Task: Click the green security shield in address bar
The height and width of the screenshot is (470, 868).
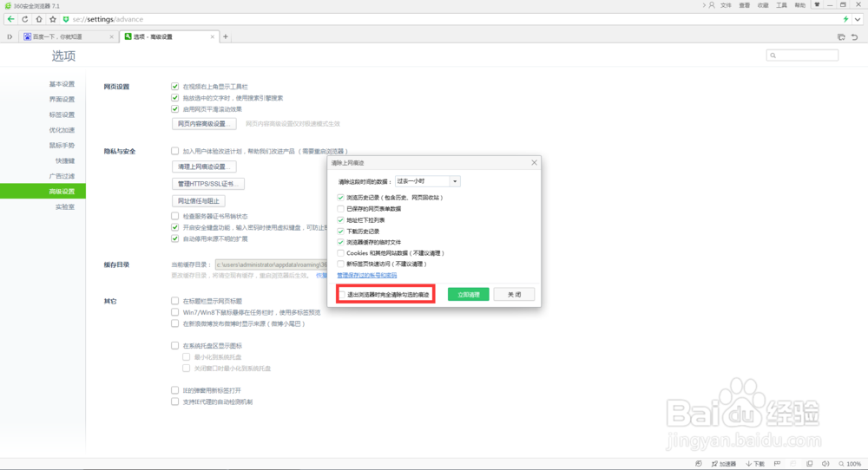Action: coord(66,19)
